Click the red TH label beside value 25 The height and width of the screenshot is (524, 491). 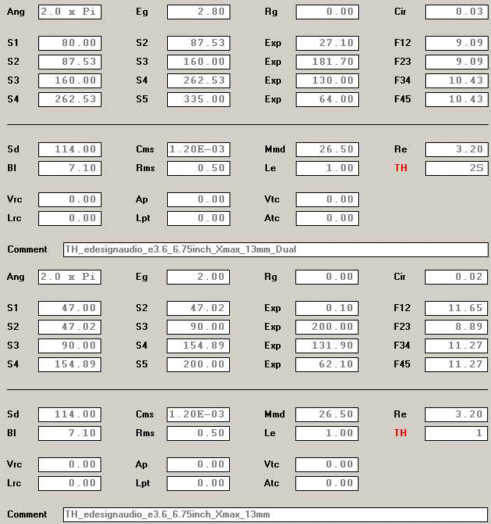click(x=401, y=168)
